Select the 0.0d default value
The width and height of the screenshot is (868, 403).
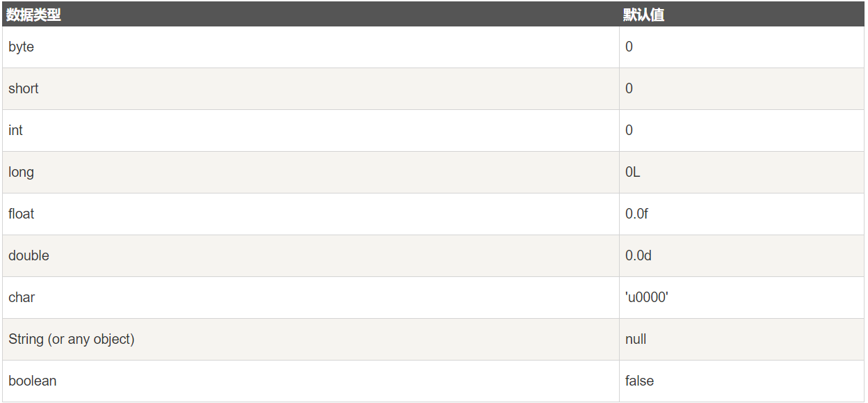pos(638,256)
